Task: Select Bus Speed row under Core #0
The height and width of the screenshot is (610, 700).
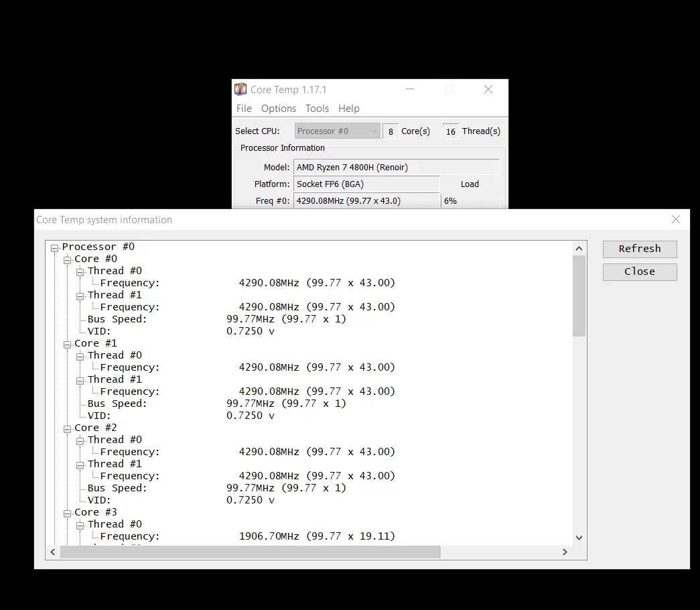Action: click(217, 319)
